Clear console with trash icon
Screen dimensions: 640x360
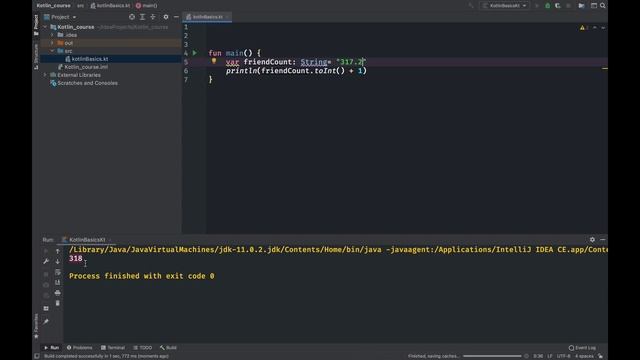(x=58, y=303)
